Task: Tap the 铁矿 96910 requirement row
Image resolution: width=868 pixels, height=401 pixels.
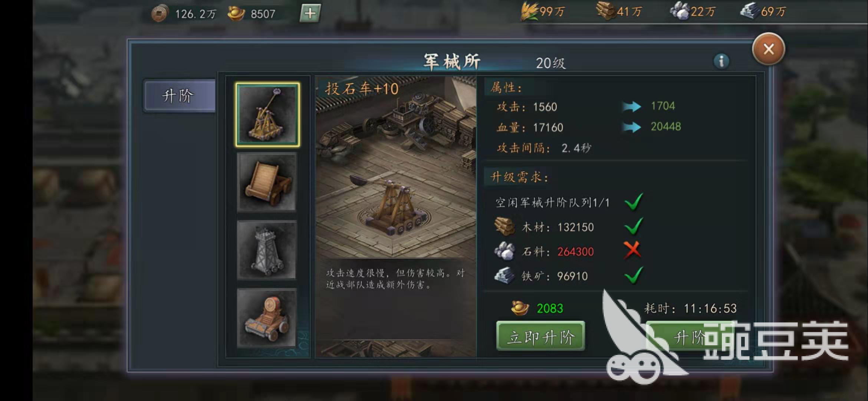Action: [x=568, y=276]
